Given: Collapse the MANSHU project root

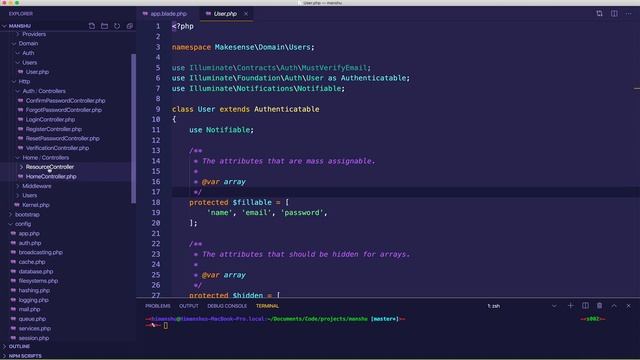Looking at the screenshot, I should [x=20, y=26].
